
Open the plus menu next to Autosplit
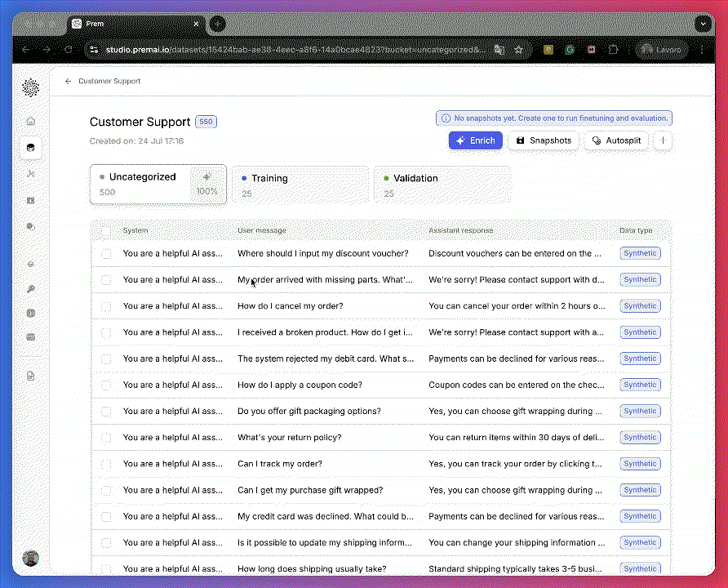click(x=663, y=140)
